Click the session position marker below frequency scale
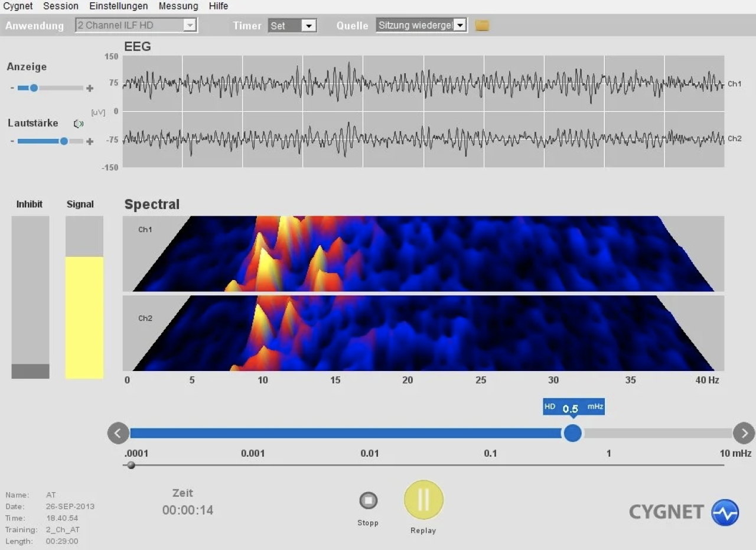 tap(131, 465)
